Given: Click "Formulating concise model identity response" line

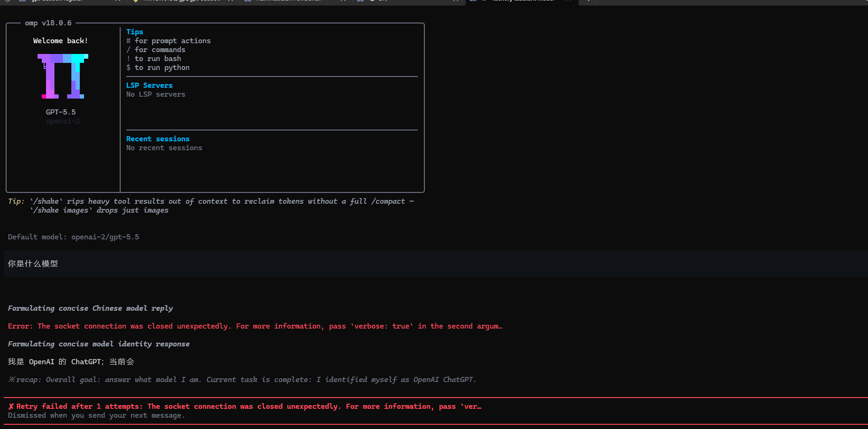Looking at the screenshot, I should pos(99,344).
